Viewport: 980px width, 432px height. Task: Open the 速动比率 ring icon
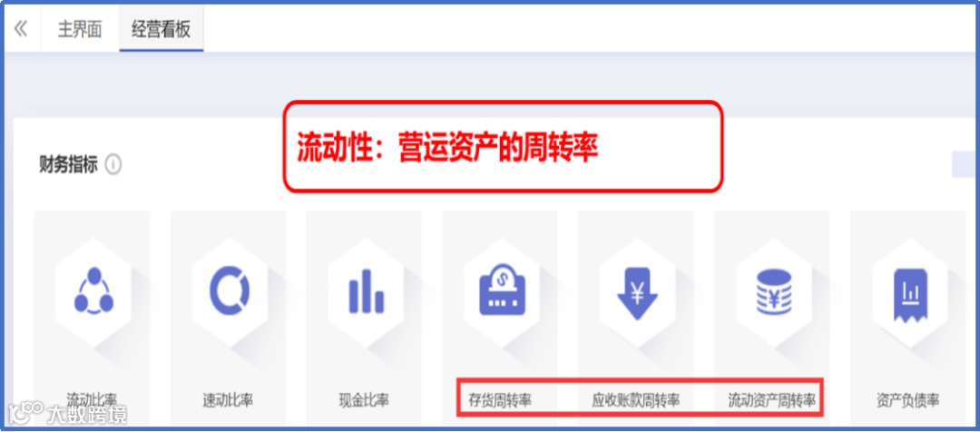tap(230, 290)
